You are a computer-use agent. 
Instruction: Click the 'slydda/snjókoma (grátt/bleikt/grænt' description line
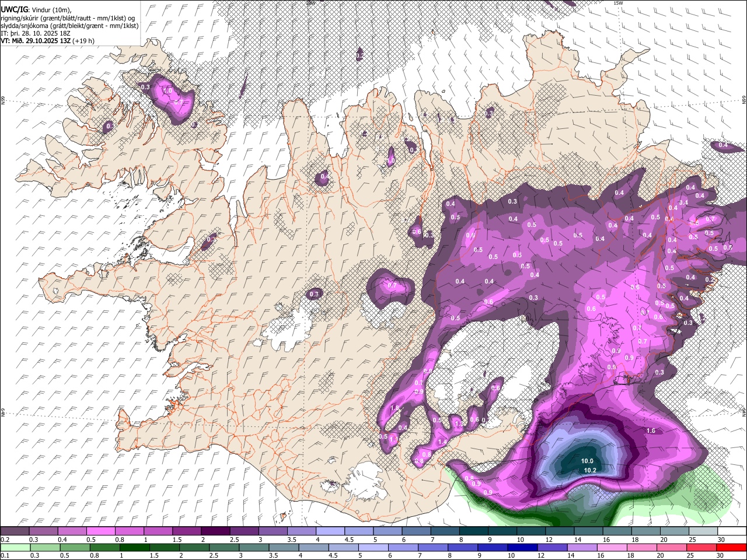[69, 25]
